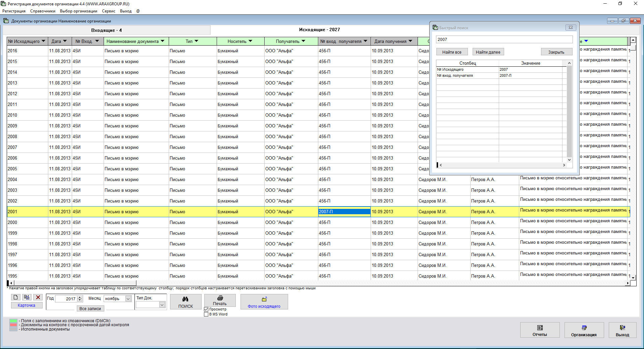The height and width of the screenshot is (349, 644).
Task: Click the Найти далее button
Action: coord(488,52)
